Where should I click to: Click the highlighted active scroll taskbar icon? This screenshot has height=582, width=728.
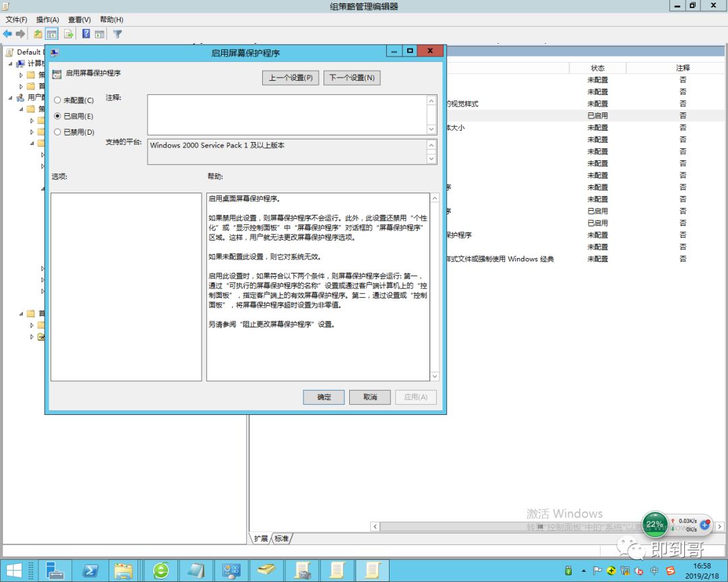[372, 571]
